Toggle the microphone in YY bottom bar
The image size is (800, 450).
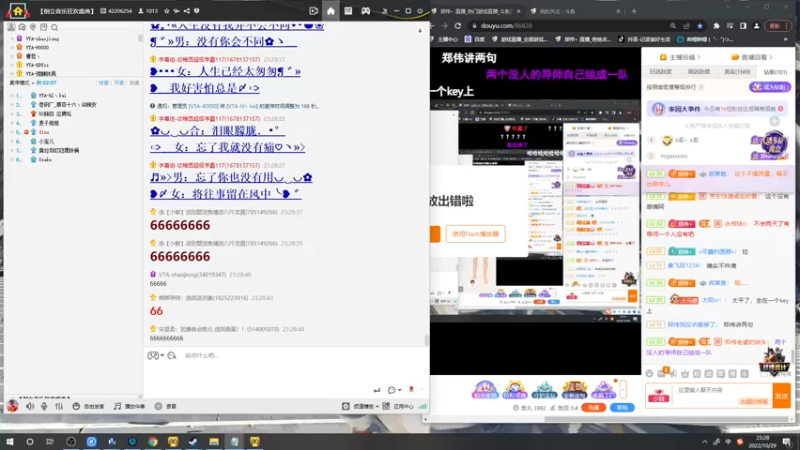pos(44,406)
